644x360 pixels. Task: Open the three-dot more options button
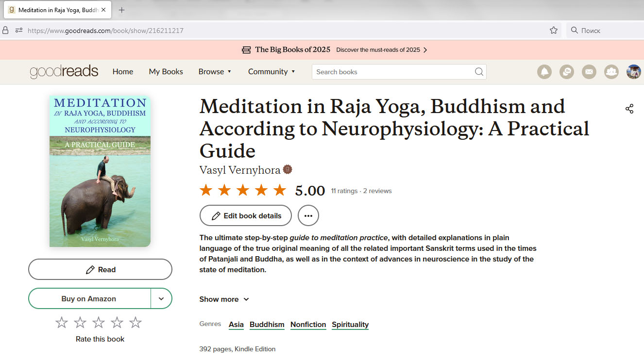coord(308,215)
